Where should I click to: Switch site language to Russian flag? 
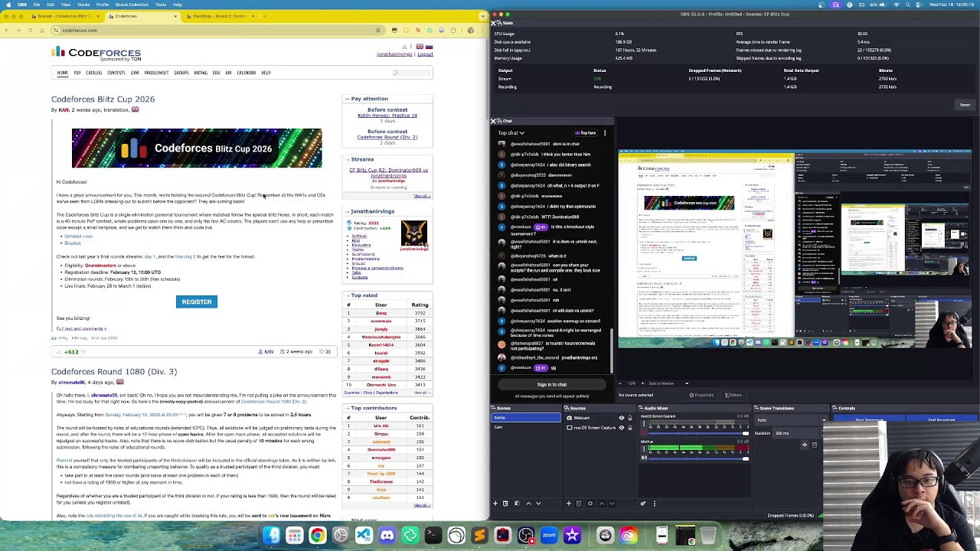click(x=429, y=47)
